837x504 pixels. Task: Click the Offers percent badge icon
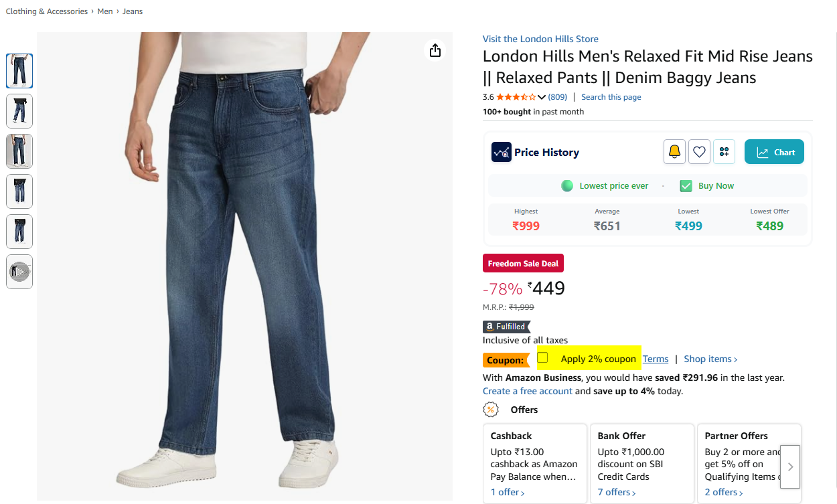[x=491, y=410]
